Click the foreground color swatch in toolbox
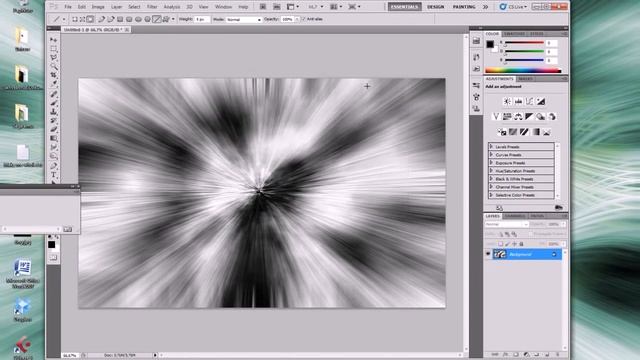 pos(51,244)
